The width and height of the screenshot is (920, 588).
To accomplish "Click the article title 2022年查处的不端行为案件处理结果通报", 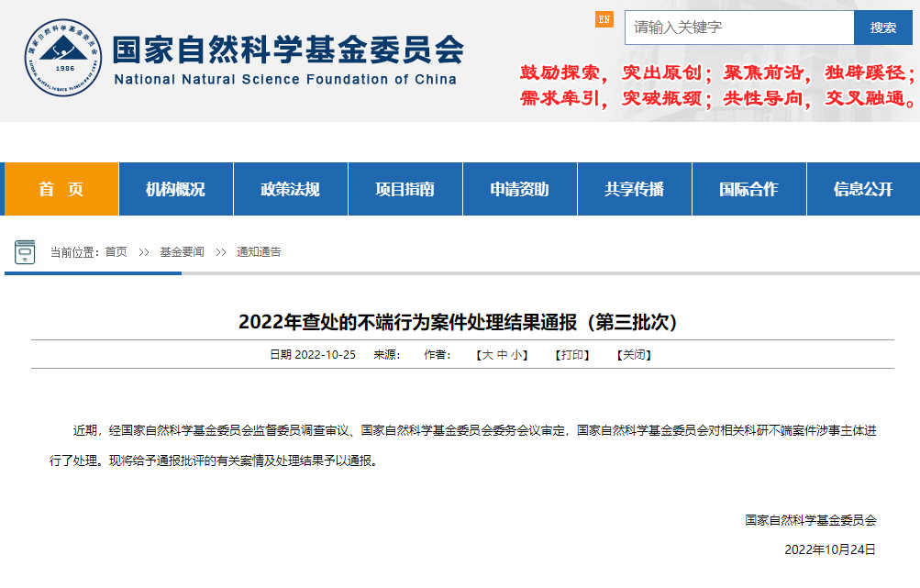I will 459,322.
